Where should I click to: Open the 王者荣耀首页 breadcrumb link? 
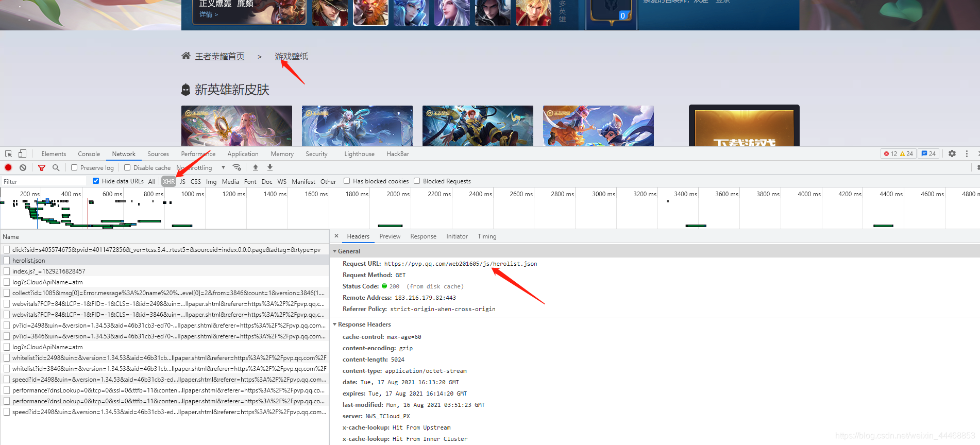(219, 56)
